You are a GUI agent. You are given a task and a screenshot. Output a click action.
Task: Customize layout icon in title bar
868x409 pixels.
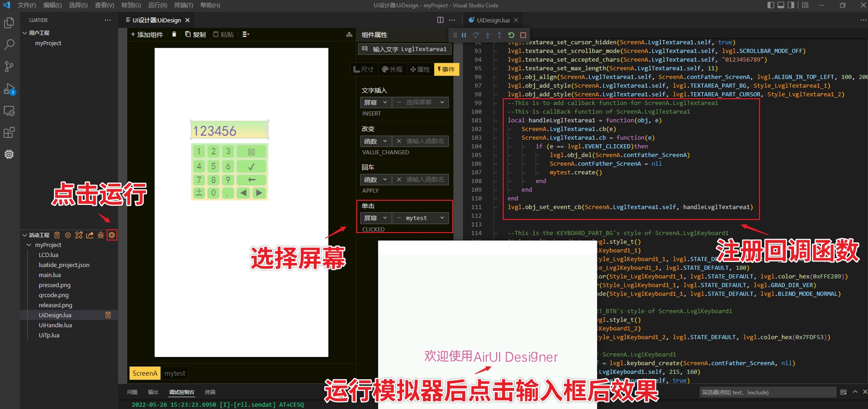coord(805,5)
